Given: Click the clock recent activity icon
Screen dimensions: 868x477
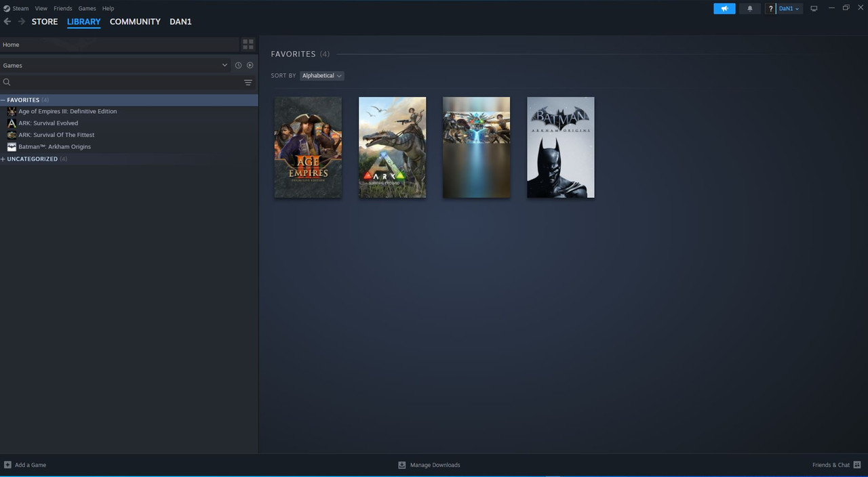Looking at the screenshot, I should point(238,65).
